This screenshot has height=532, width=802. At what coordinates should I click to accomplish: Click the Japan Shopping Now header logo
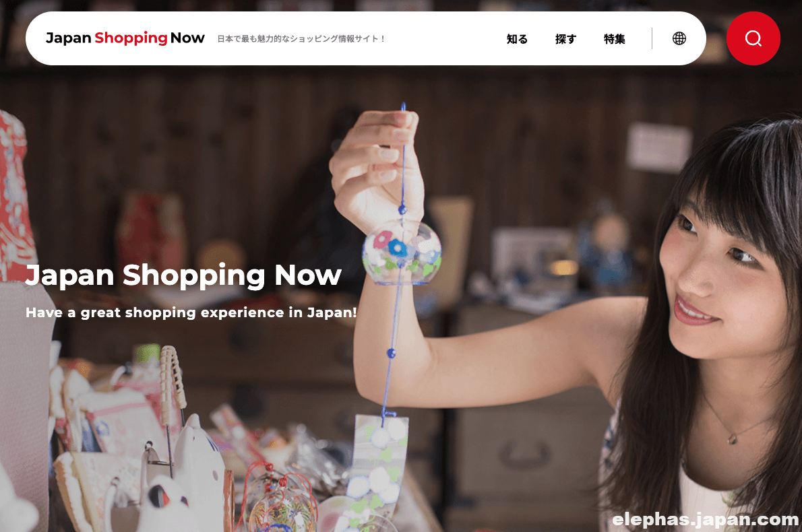125,38
